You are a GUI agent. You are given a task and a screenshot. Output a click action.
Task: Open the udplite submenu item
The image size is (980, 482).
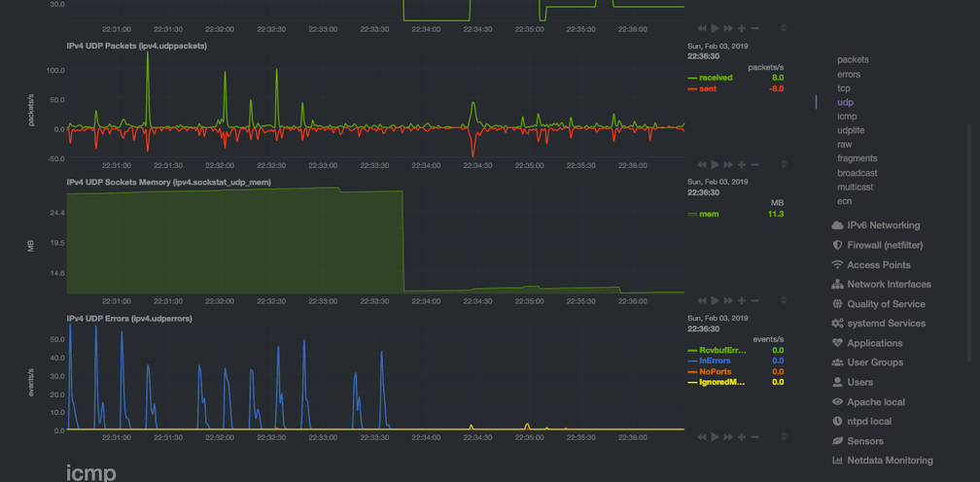tap(851, 130)
